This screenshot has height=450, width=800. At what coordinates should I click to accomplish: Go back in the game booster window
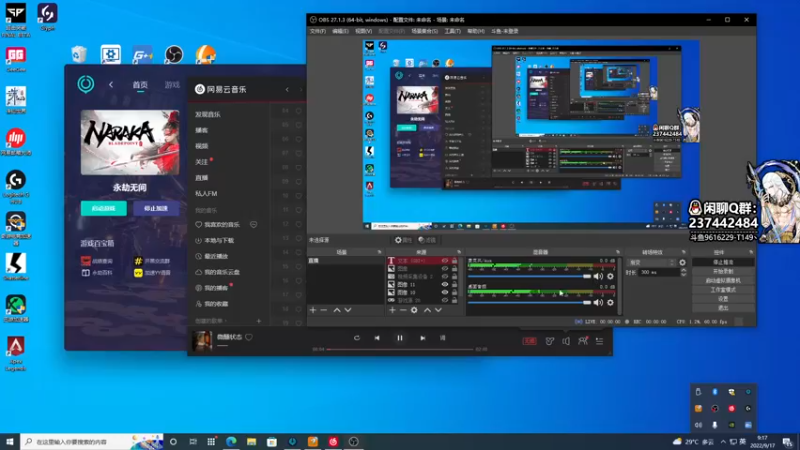coord(111,85)
